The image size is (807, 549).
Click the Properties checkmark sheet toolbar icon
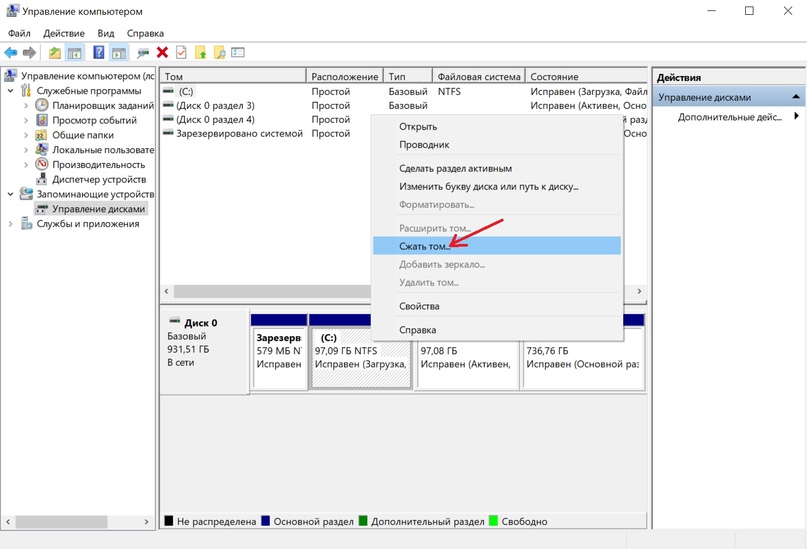[181, 53]
